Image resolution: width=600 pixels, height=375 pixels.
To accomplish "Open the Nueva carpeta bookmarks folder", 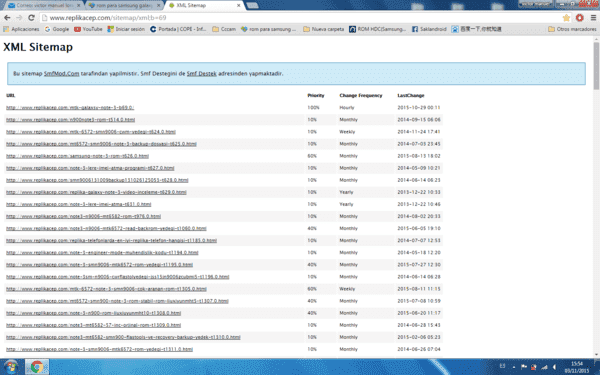I will pos(323,29).
